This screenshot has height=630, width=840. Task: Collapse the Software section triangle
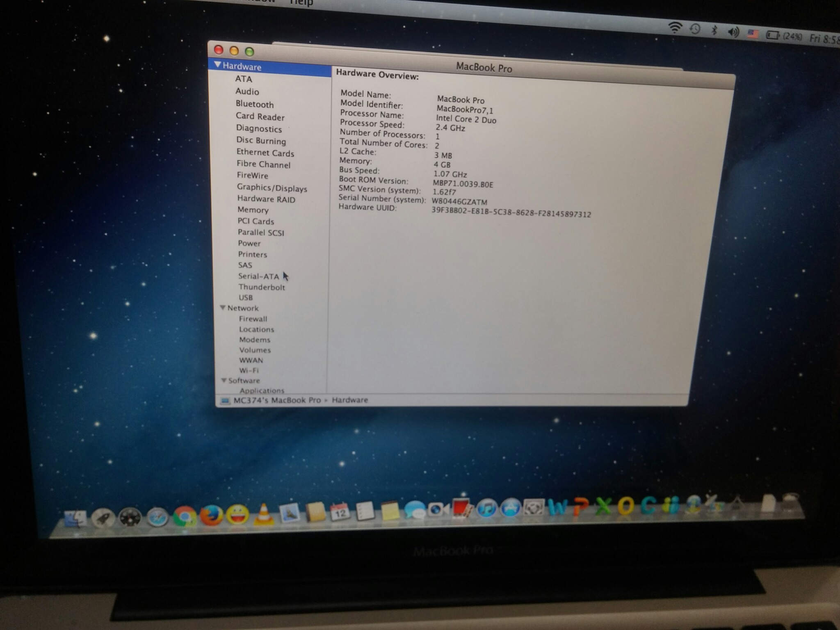pyautogui.click(x=224, y=380)
